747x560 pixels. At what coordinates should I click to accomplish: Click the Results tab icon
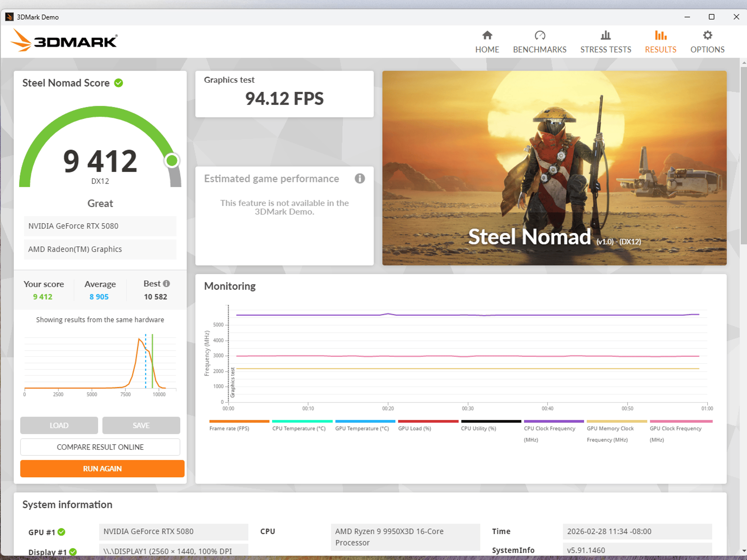661,35
